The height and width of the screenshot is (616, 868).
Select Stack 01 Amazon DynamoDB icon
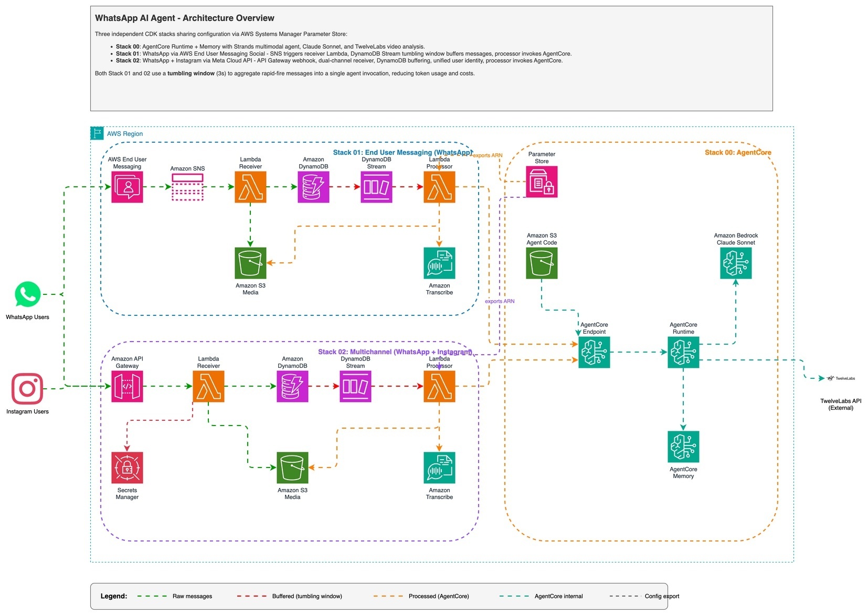coord(313,187)
